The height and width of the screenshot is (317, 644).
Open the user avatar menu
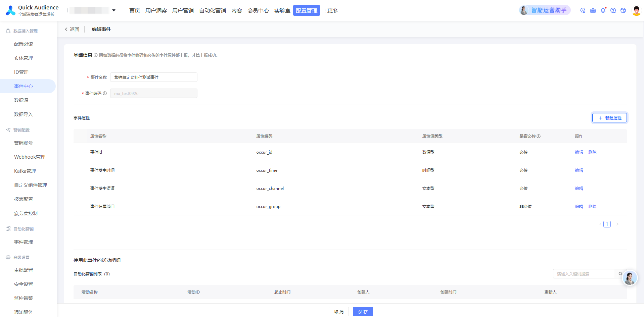pos(636,10)
